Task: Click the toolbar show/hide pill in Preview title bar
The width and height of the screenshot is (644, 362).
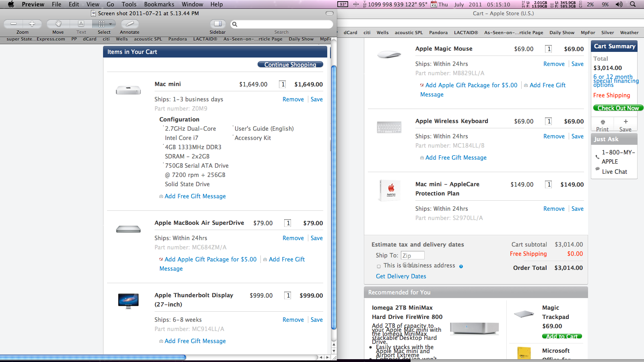Action: 330,13
